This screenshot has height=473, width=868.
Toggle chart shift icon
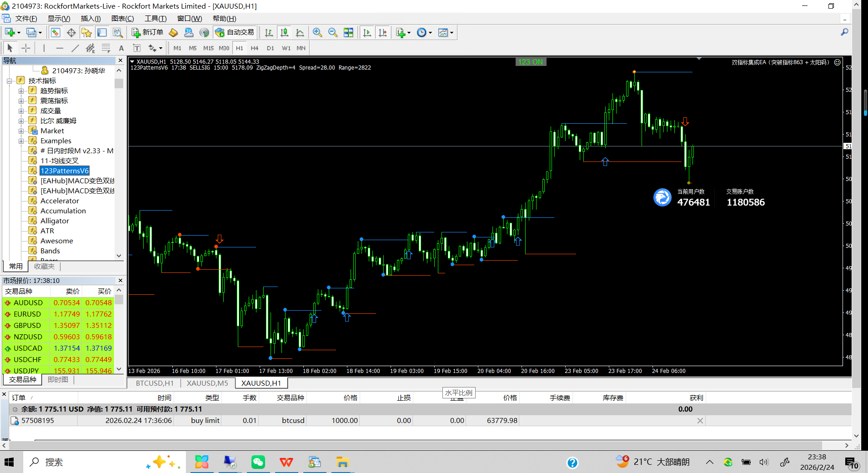pos(382,32)
